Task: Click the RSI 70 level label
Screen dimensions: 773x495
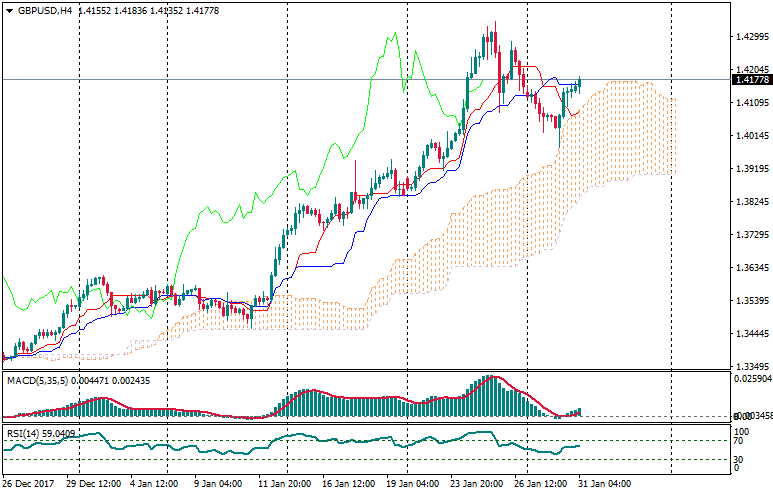Action: click(x=739, y=440)
